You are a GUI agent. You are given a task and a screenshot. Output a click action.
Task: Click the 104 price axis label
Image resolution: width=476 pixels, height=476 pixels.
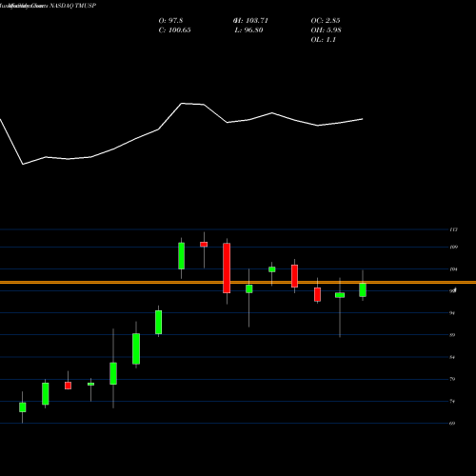coord(453,269)
